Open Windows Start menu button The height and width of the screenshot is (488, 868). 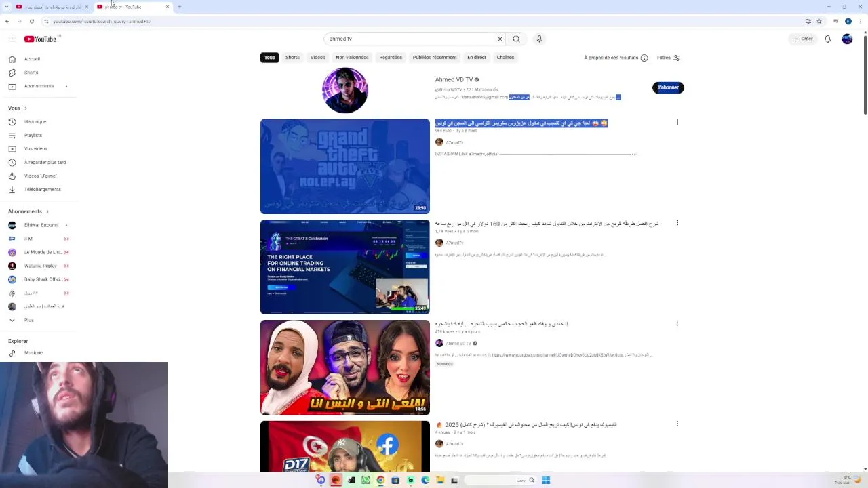(x=546, y=480)
